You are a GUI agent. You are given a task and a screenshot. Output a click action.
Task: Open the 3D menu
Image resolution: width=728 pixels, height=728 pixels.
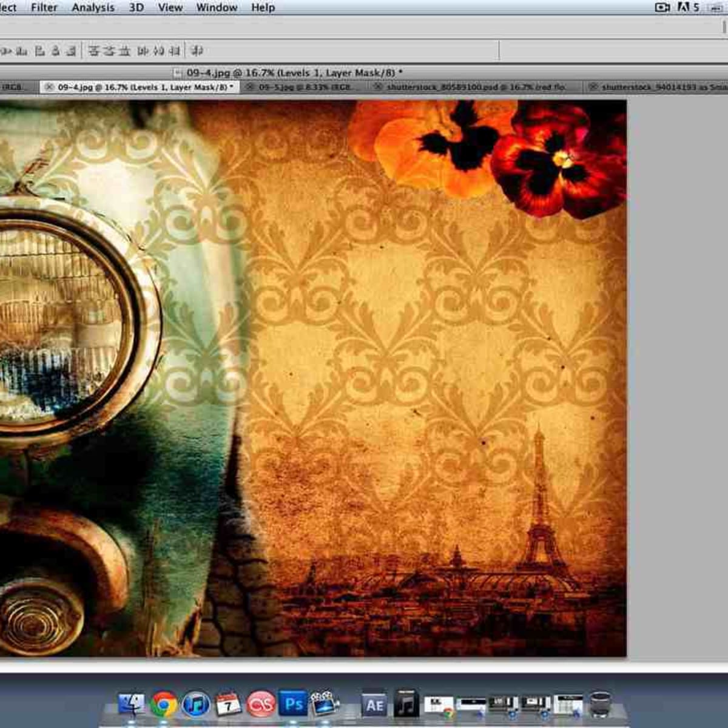click(x=136, y=8)
